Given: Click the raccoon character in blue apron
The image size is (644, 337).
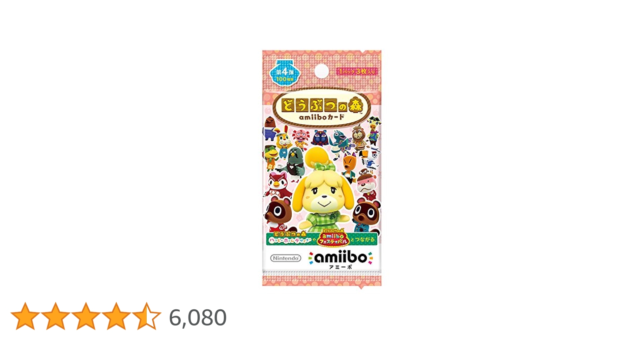Looking at the screenshot, I should pyautogui.click(x=367, y=215).
